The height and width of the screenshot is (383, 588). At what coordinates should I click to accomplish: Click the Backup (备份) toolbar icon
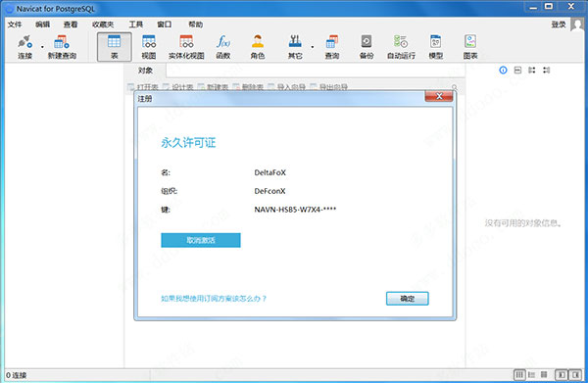(x=367, y=47)
